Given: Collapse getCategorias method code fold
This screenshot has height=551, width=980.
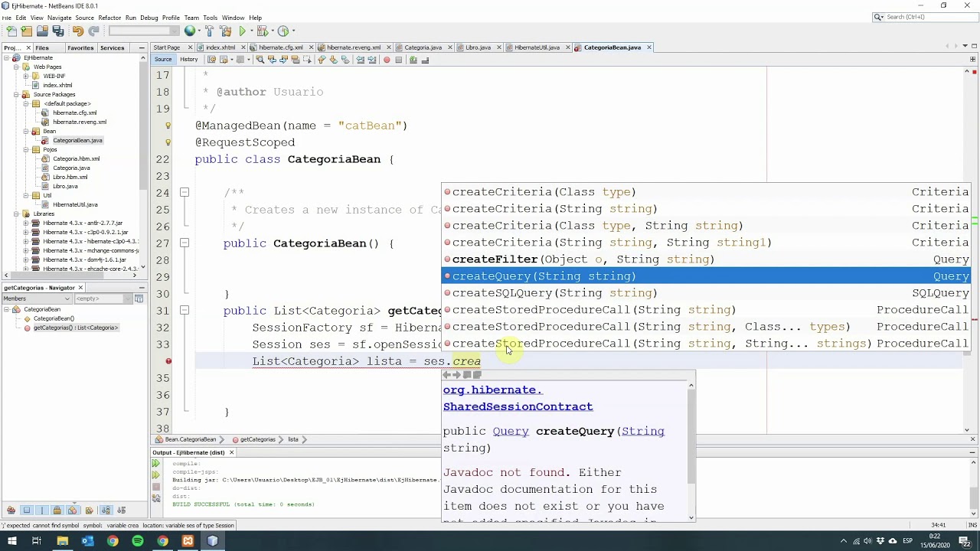Looking at the screenshot, I should pos(185,311).
